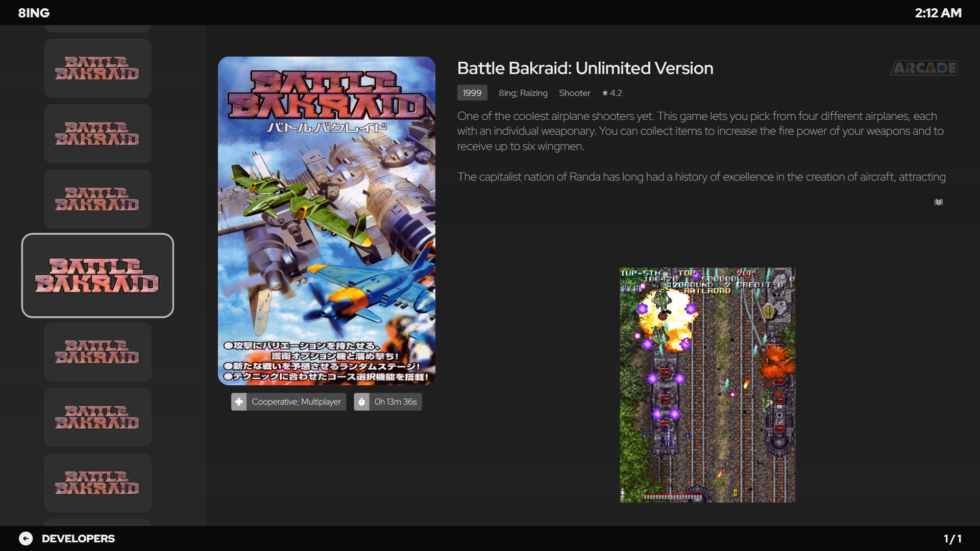This screenshot has height=551, width=980.
Task: Click the 1999 release year badge
Action: click(x=472, y=93)
